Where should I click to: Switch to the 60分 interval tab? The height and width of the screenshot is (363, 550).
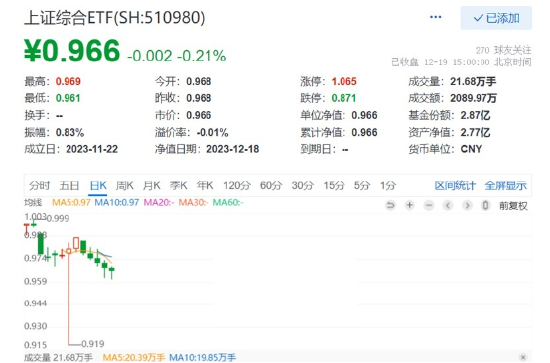click(x=271, y=185)
